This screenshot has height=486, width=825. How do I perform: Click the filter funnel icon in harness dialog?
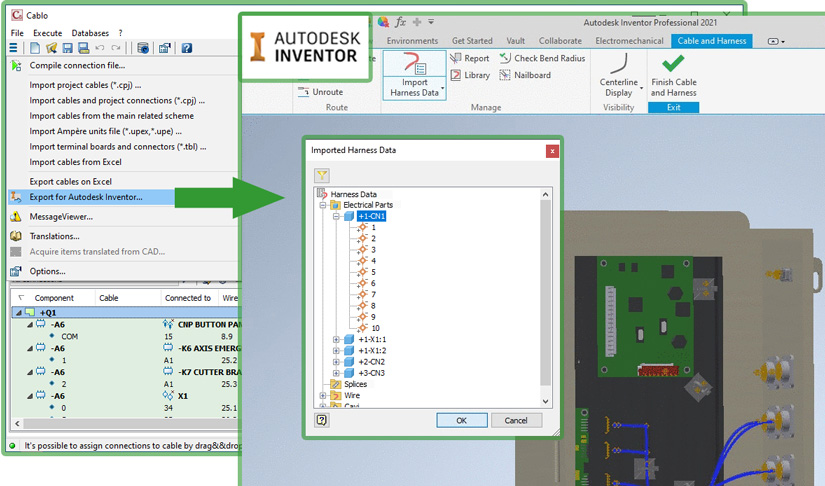(x=322, y=175)
